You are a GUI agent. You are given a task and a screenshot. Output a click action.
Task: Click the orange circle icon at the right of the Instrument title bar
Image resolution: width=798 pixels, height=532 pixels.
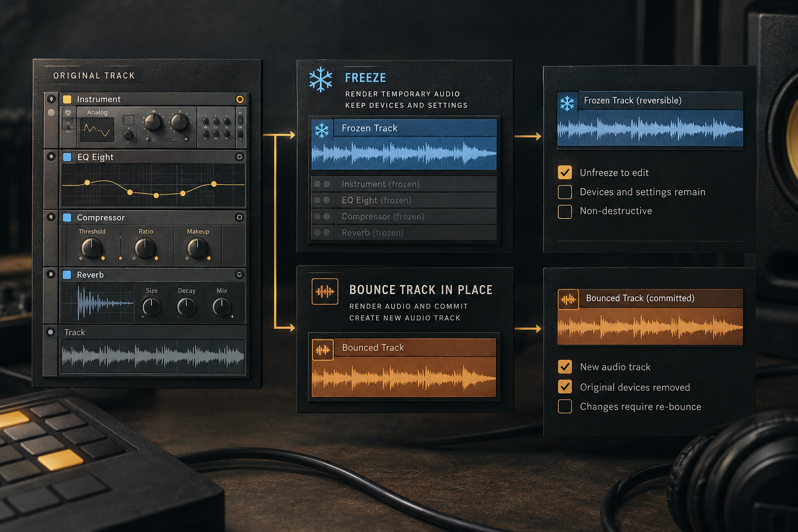click(x=240, y=99)
